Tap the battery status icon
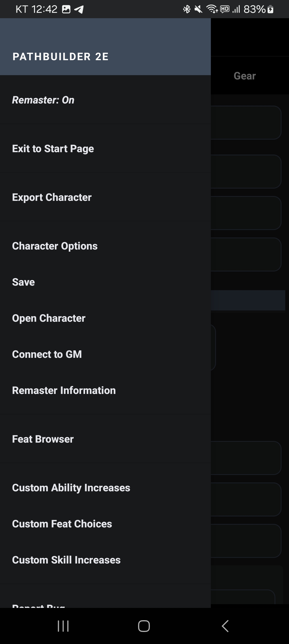Viewport: 289px width, 644px height. click(x=271, y=10)
